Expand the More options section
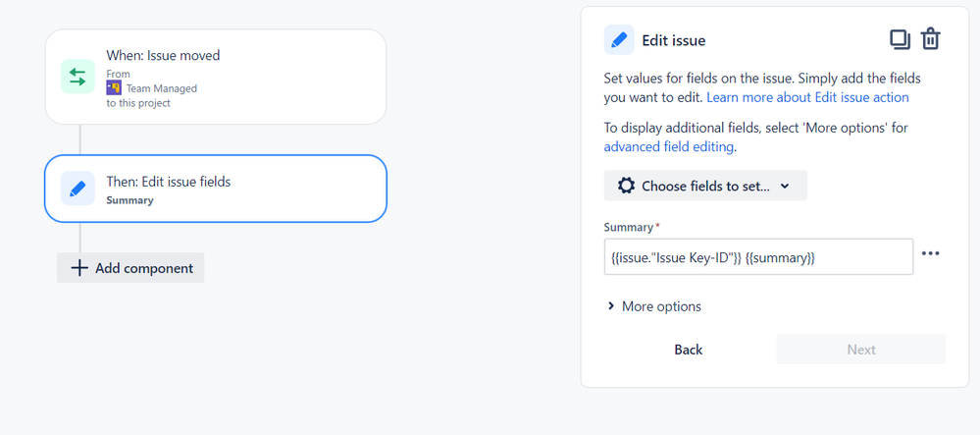Image resolution: width=980 pixels, height=435 pixels. (x=654, y=306)
